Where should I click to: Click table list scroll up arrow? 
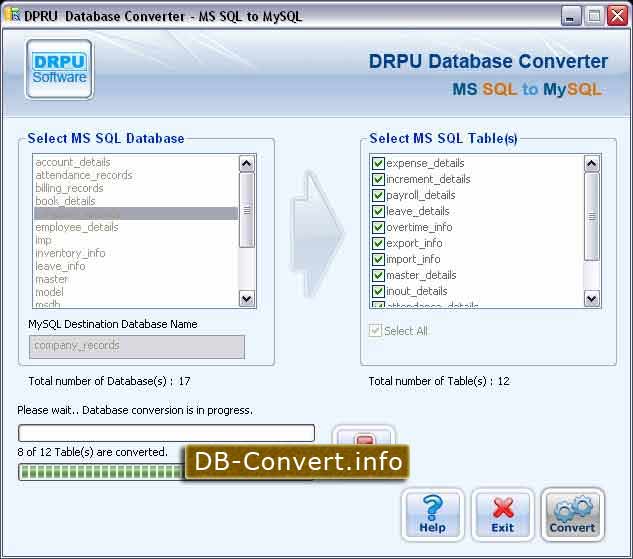(x=592, y=163)
